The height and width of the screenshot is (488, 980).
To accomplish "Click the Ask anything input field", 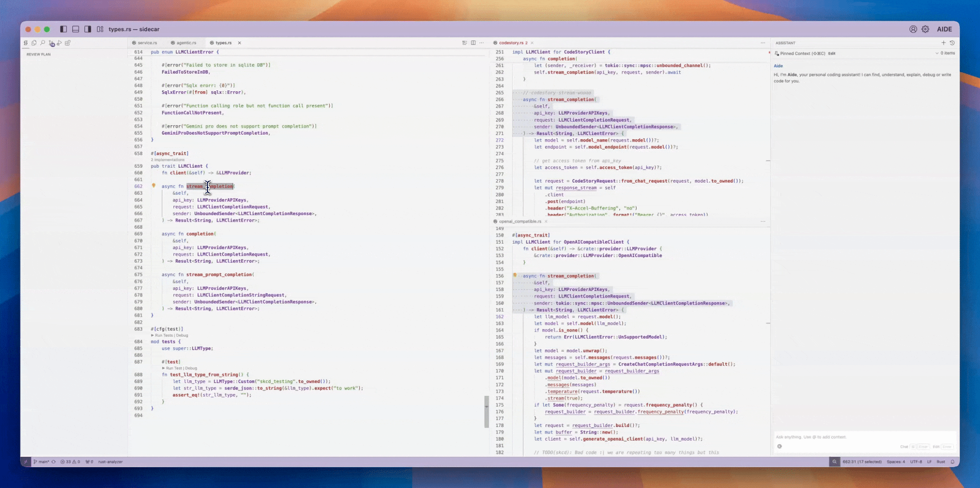I will 862,437.
